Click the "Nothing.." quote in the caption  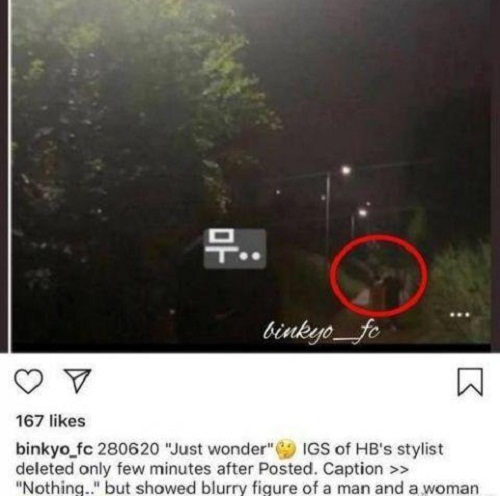[57, 488]
